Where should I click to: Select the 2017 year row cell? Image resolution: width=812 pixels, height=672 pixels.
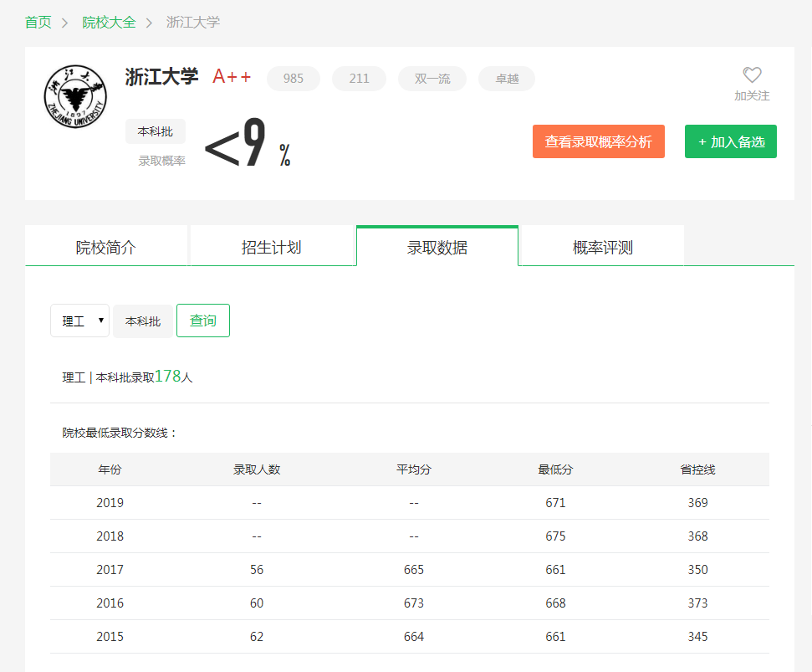coord(110,570)
